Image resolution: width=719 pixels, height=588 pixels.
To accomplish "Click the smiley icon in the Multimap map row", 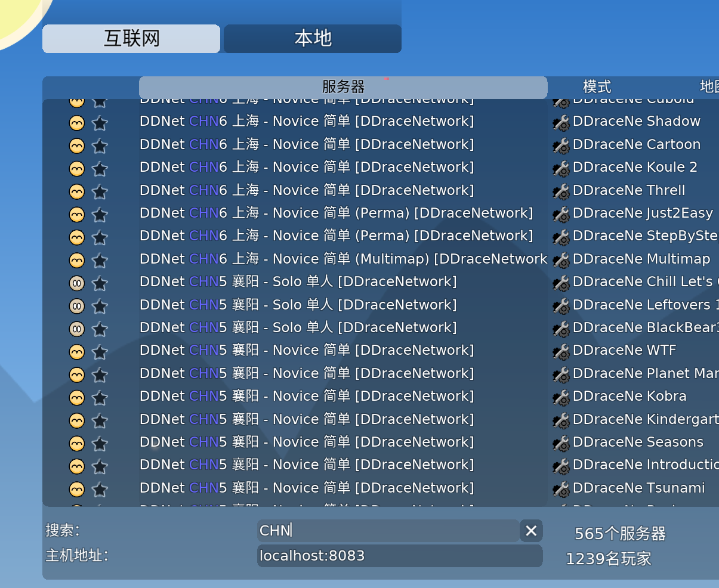I will tap(77, 260).
